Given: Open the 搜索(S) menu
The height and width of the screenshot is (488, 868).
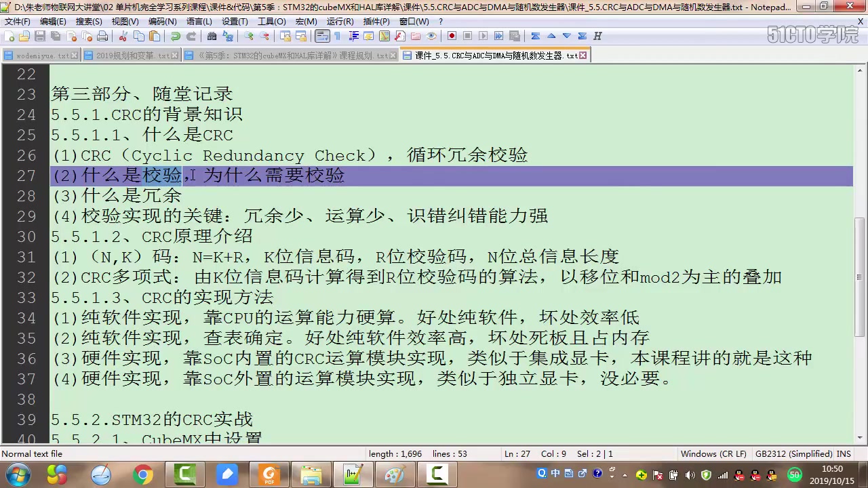Looking at the screenshot, I should click(89, 22).
